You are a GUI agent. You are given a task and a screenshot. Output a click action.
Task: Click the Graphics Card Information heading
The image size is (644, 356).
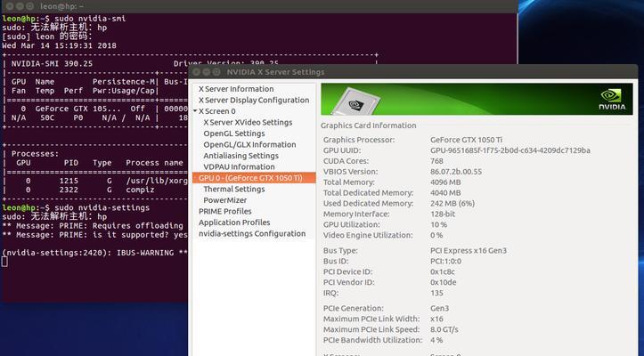369,125
